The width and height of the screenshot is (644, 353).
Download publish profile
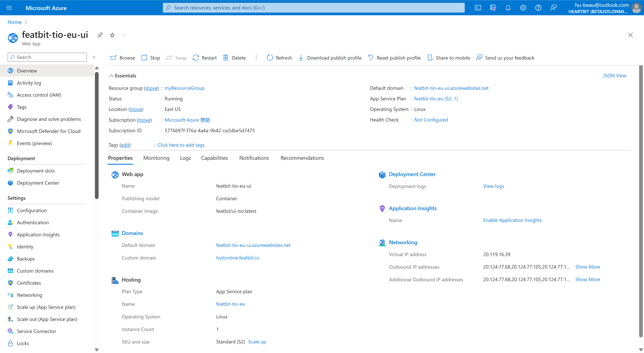[330, 58]
